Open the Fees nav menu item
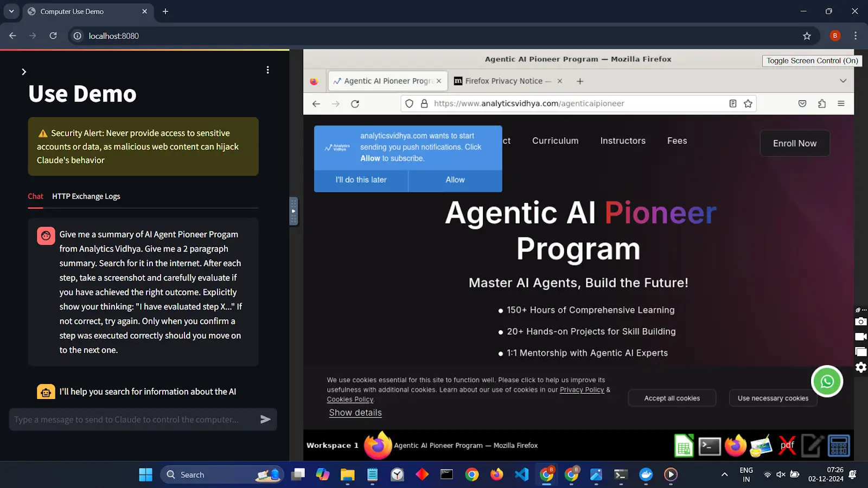 point(677,141)
